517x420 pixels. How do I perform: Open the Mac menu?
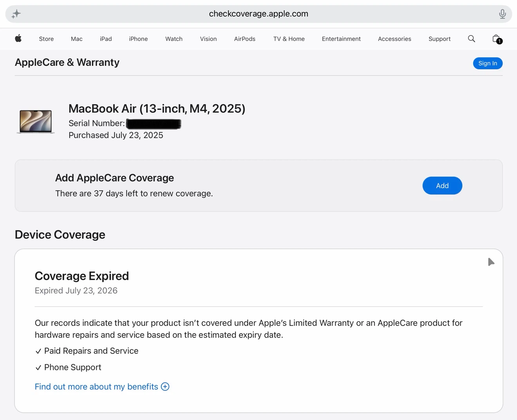click(x=77, y=39)
